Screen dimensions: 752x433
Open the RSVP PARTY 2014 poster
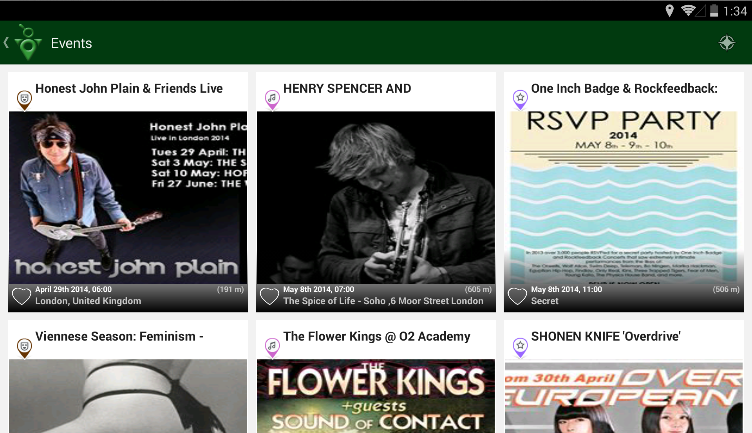[x=623, y=198]
